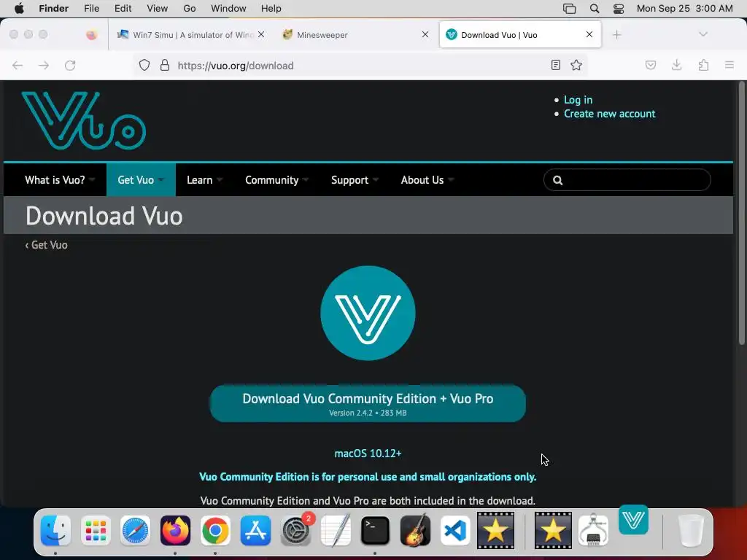Viewport: 747px width, 560px height.
Task: Open the View menu in menu bar
Action: [x=158, y=9]
